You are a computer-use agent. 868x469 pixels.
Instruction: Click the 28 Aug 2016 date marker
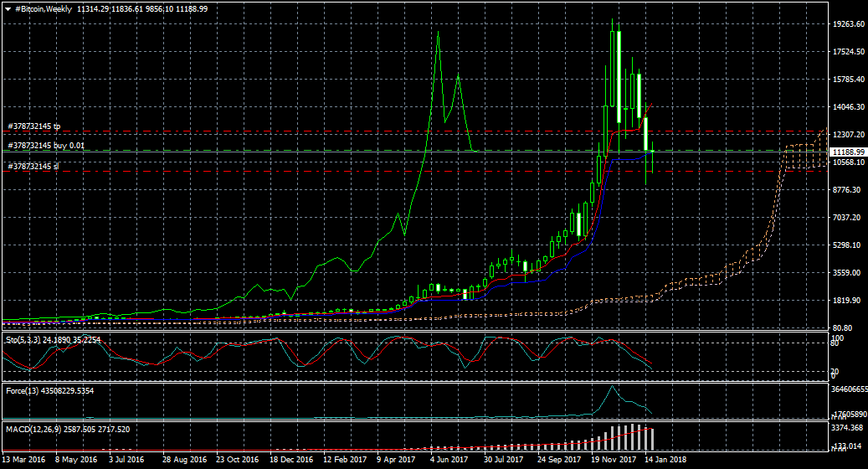[x=184, y=460]
